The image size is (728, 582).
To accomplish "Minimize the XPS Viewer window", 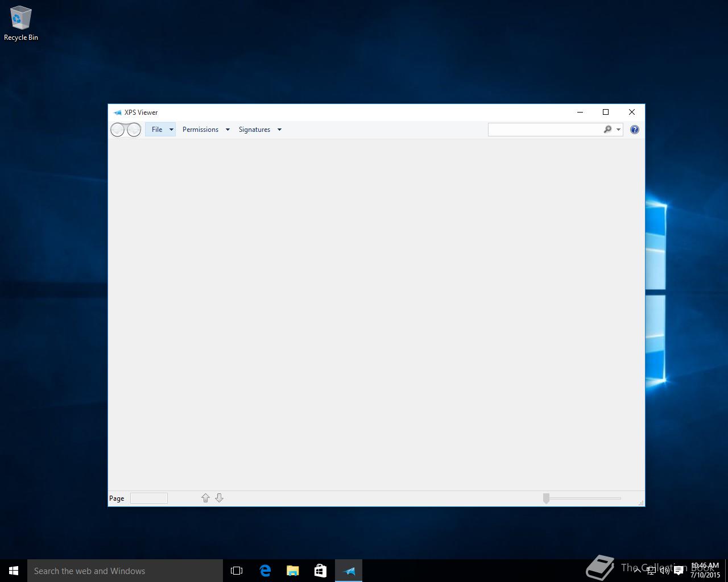I will (580, 112).
